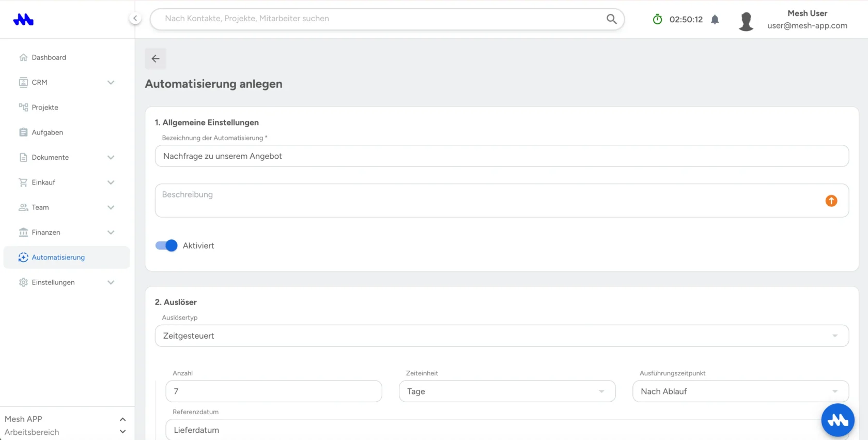
Task: Open the Referenzdatum dropdown showing Lieferdatum
Action: point(507,430)
